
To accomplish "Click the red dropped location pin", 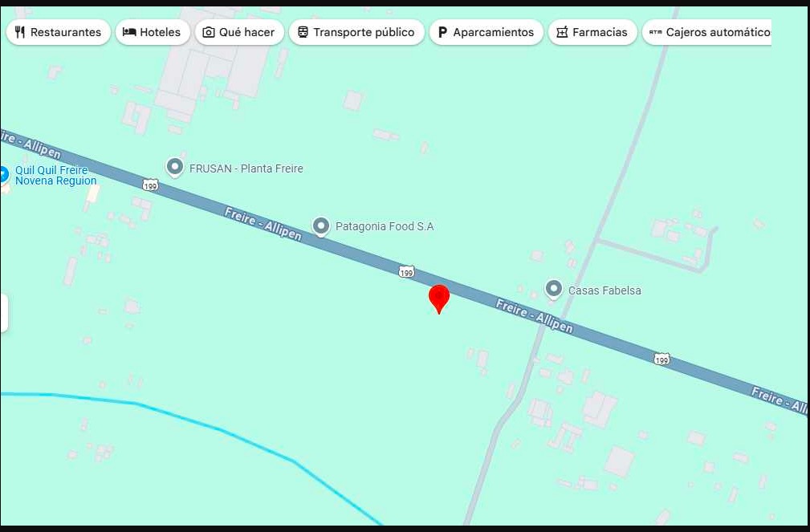I will [x=438, y=298].
